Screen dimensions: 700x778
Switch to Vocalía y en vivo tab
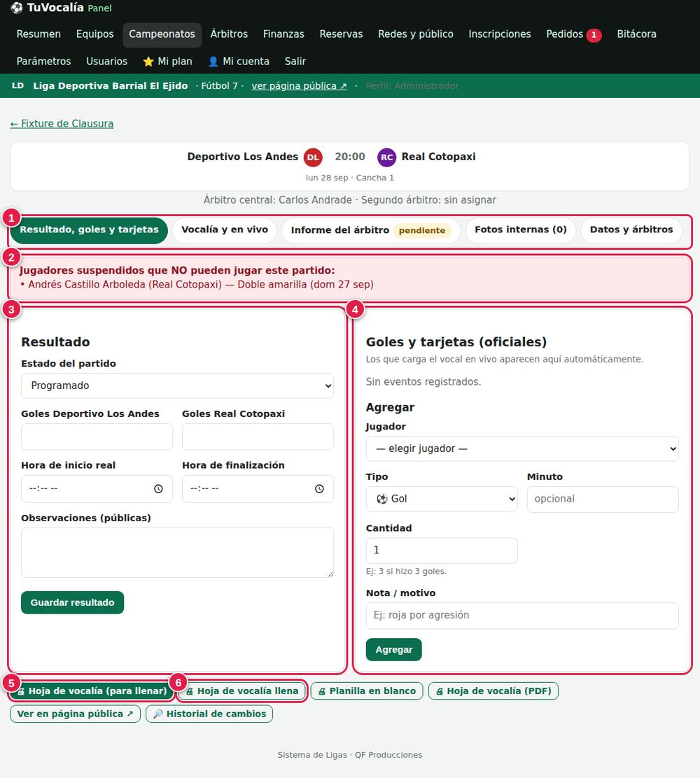point(225,229)
